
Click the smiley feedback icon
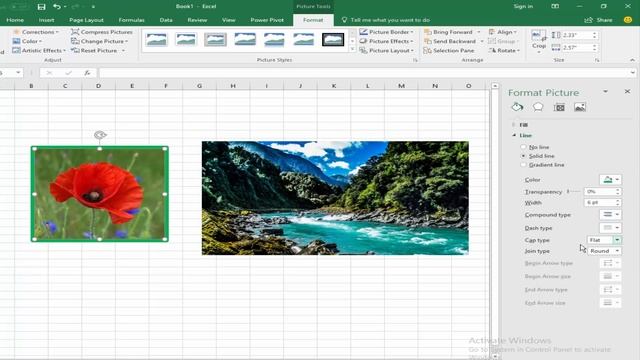tap(628, 20)
